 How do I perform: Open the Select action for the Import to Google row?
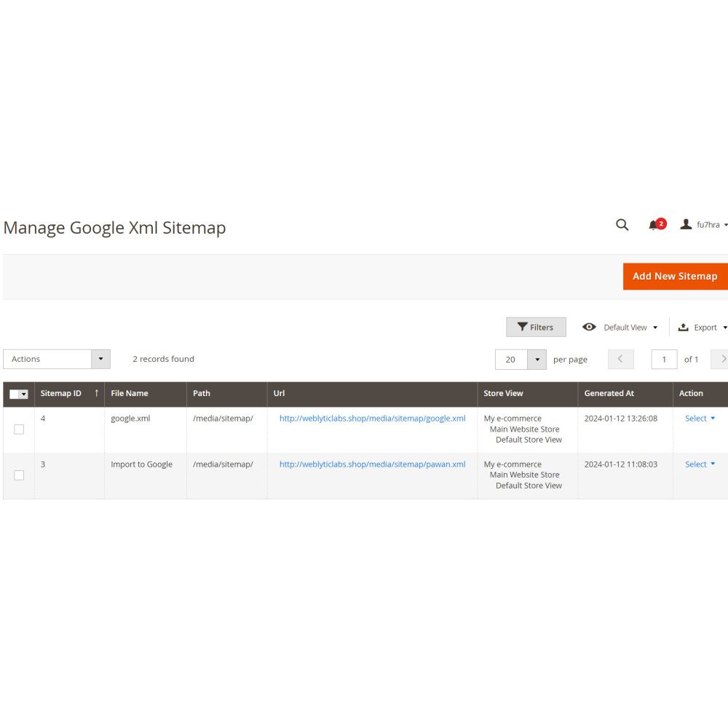[x=700, y=464]
